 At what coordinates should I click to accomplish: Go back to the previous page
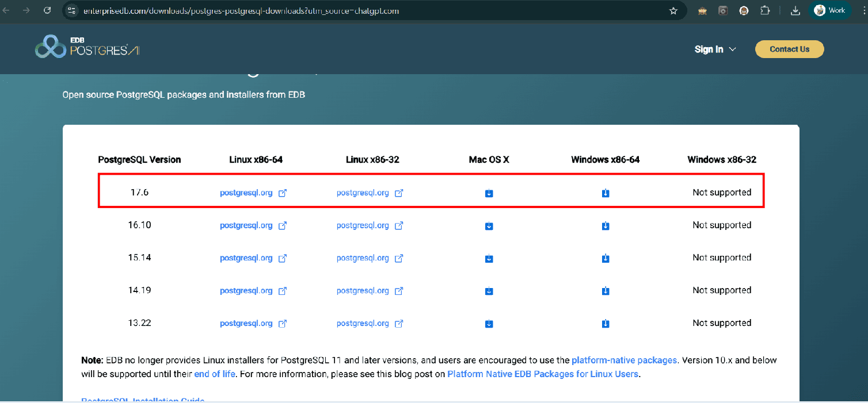[6, 10]
